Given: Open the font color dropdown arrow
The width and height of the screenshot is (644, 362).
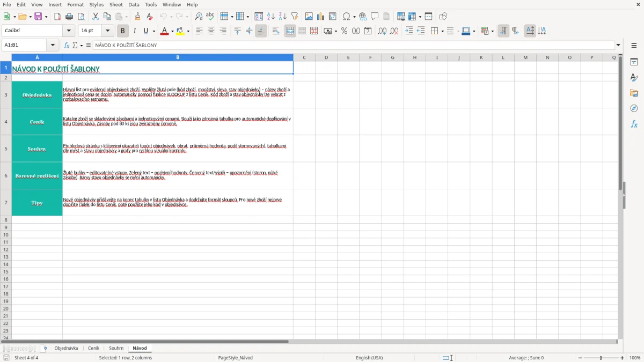Looking at the screenshot, I should tap(172, 31).
